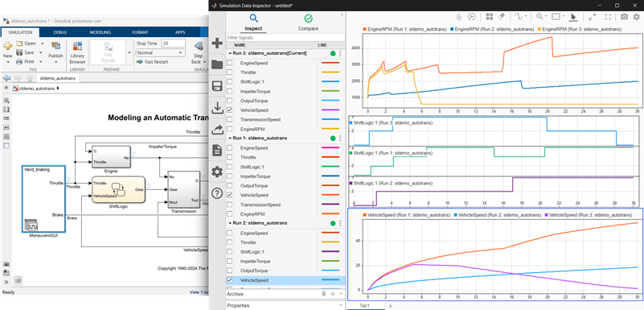Check ShiftLogic:1 checkbox under Run 1

[x=230, y=167]
